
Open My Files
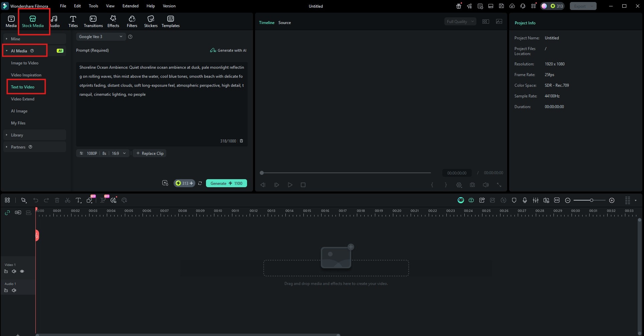[x=18, y=123]
